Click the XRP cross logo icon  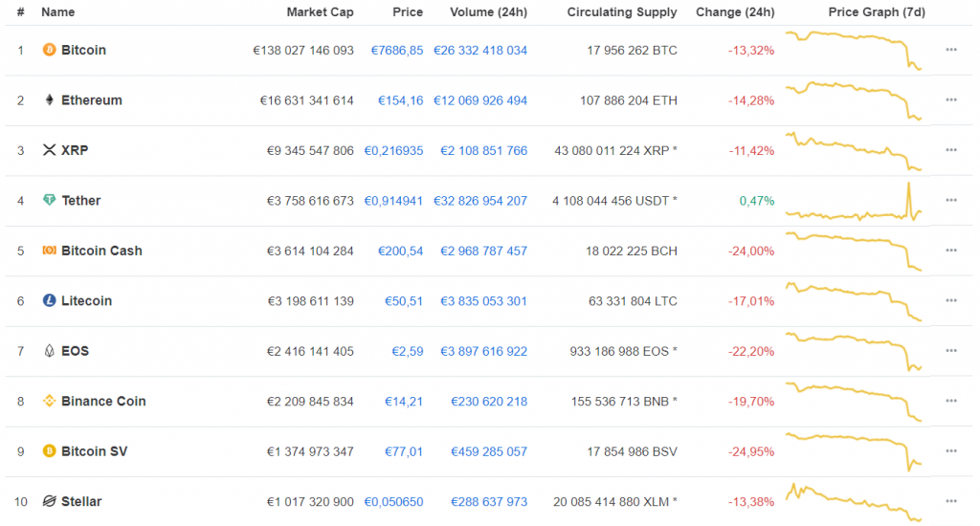(49, 150)
